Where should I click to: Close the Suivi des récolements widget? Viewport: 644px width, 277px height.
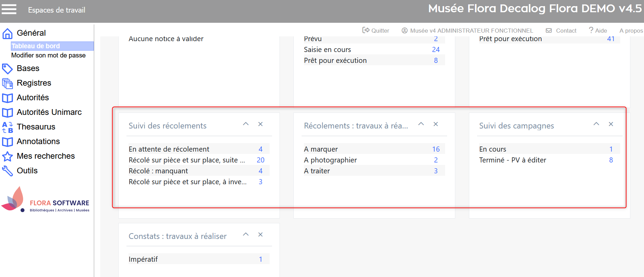pos(260,124)
